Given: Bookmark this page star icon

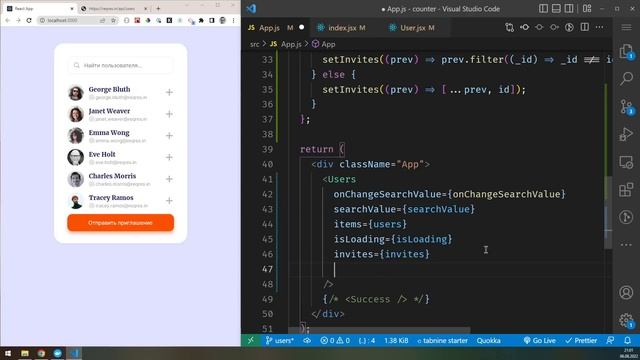Looking at the screenshot, I should [113, 20].
